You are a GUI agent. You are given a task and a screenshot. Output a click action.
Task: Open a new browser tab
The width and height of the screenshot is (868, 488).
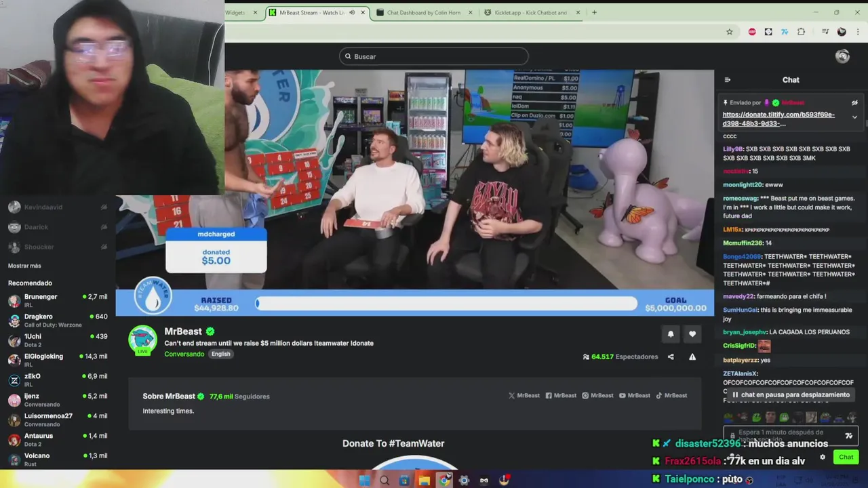(x=594, y=12)
